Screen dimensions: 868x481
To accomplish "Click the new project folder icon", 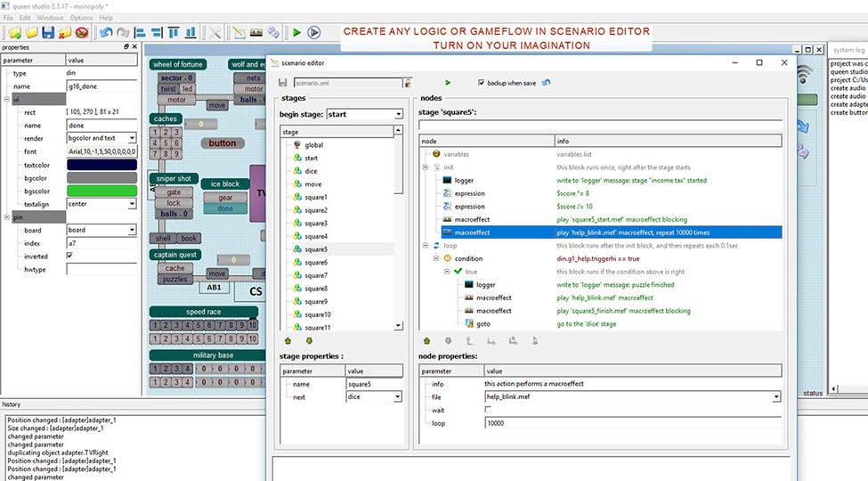I will coord(13,33).
